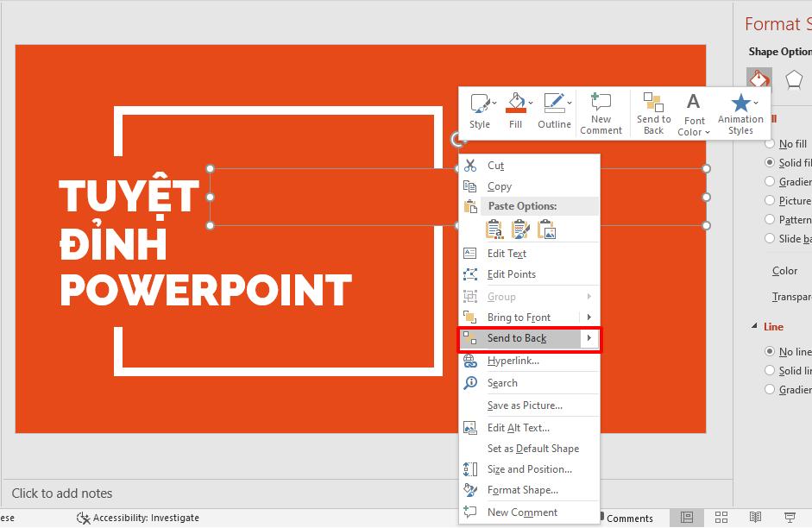Choose the No line option under Line
This screenshot has height=528, width=812.
(769, 351)
